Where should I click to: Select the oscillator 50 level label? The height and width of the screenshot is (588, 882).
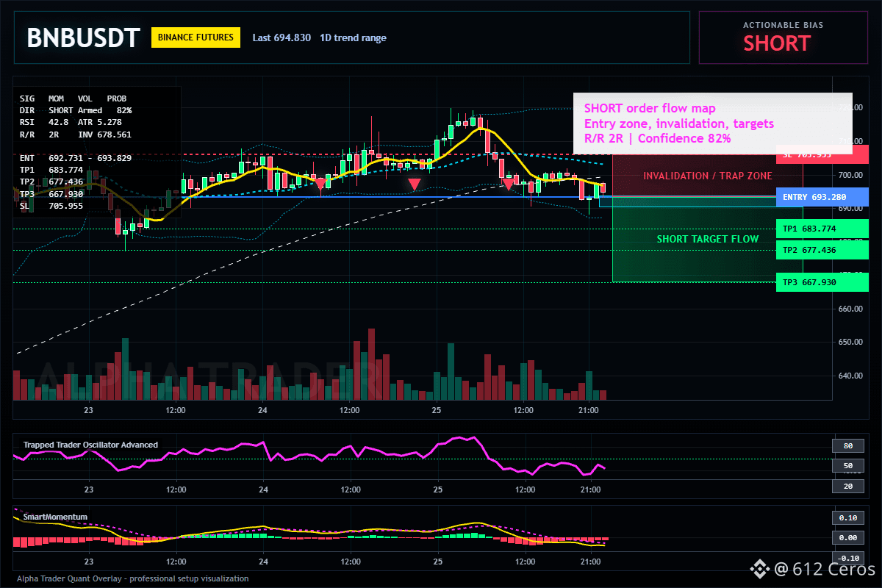pyautogui.click(x=847, y=466)
